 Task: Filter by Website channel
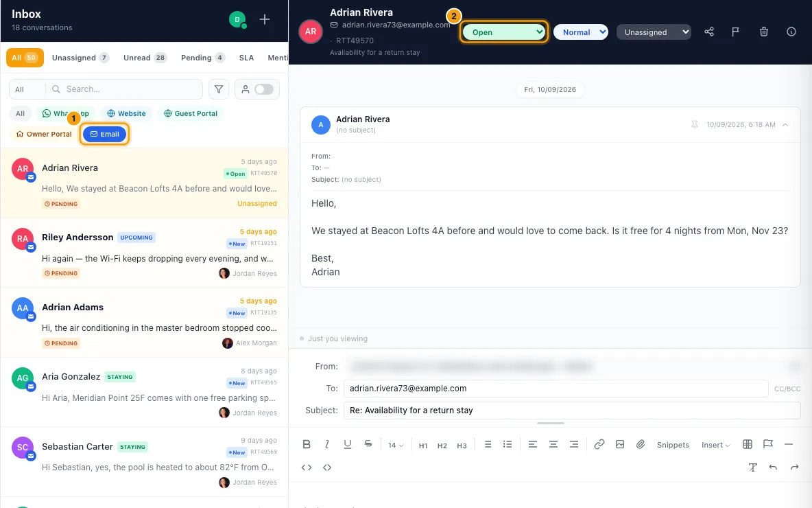126,113
